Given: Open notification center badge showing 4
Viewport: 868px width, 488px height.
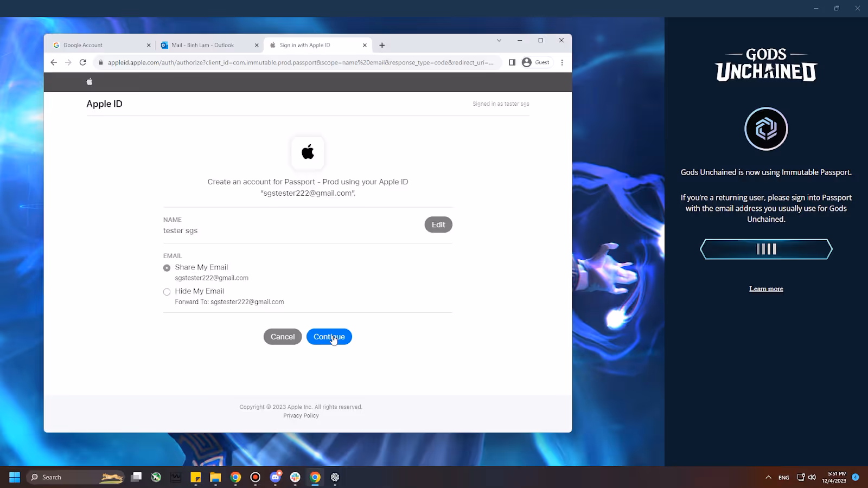Looking at the screenshot, I should point(856,477).
